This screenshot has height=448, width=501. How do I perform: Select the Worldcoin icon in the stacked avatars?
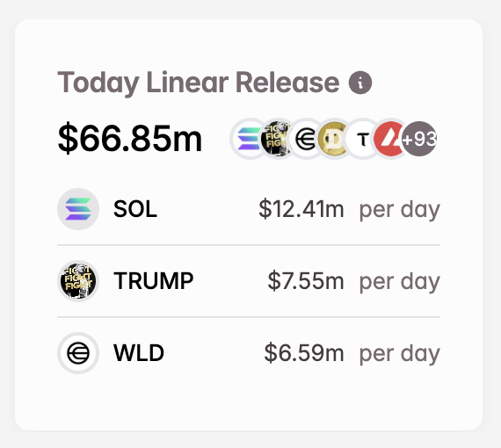coord(304,139)
